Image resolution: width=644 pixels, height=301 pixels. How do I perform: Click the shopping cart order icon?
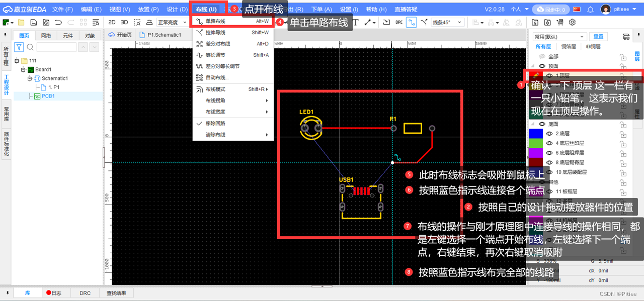point(560,22)
